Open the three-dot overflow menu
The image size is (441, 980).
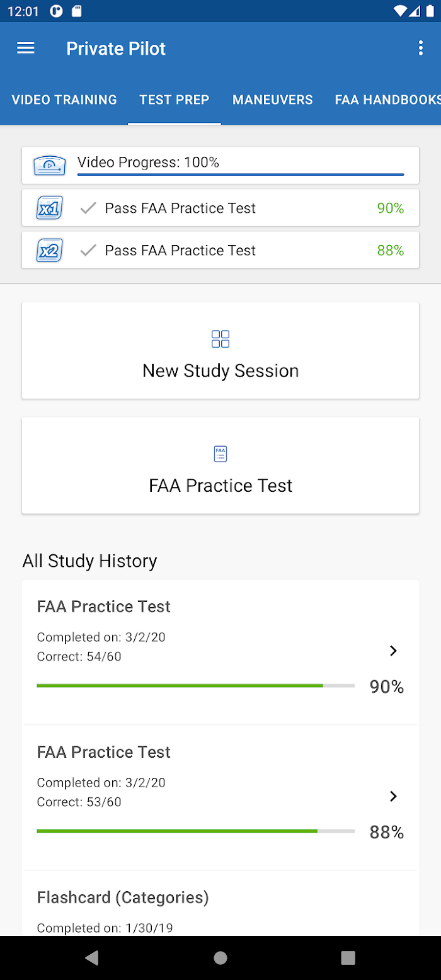pos(421,48)
